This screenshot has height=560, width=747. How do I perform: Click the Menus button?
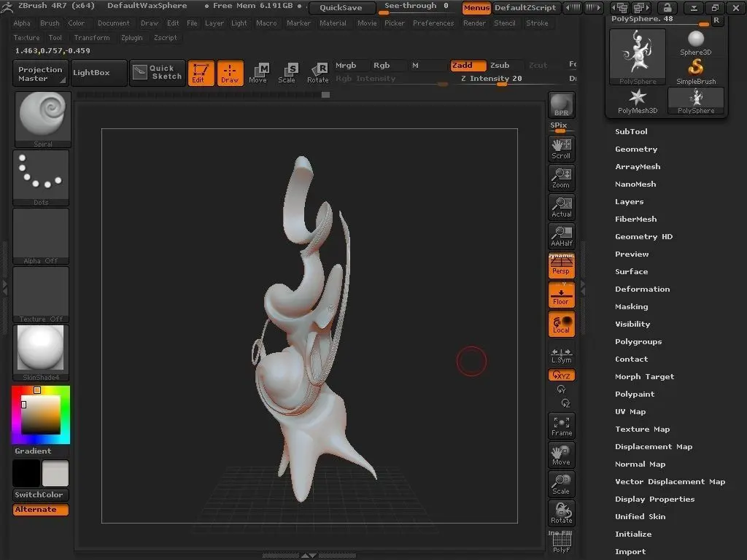click(476, 7)
